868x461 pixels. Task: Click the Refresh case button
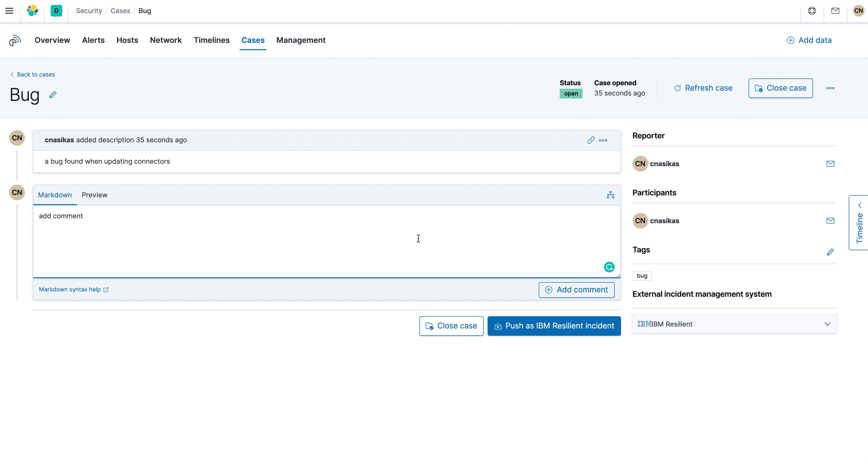703,88
